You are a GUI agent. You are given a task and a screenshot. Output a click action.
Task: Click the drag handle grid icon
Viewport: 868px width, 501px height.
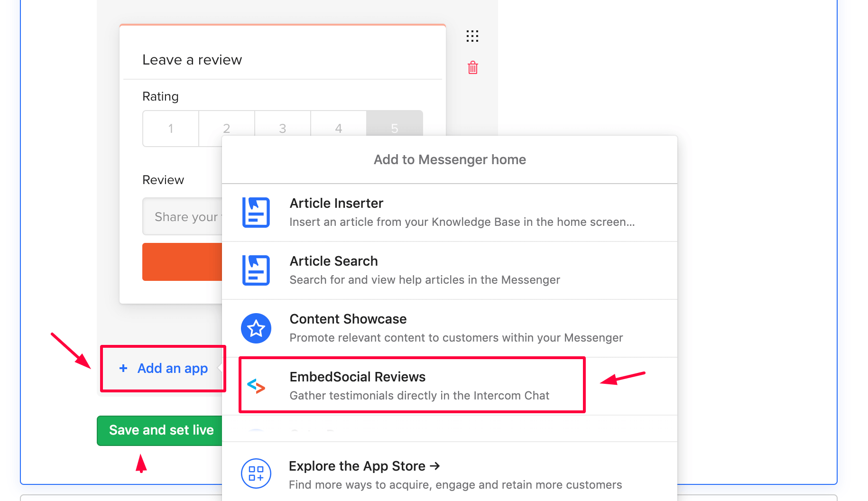pyautogui.click(x=472, y=36)
